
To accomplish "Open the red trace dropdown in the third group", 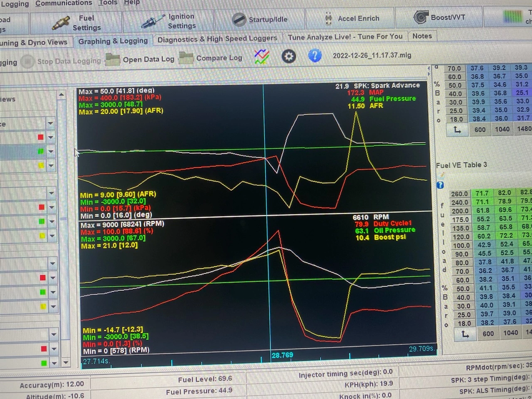I will click(53, 278).
